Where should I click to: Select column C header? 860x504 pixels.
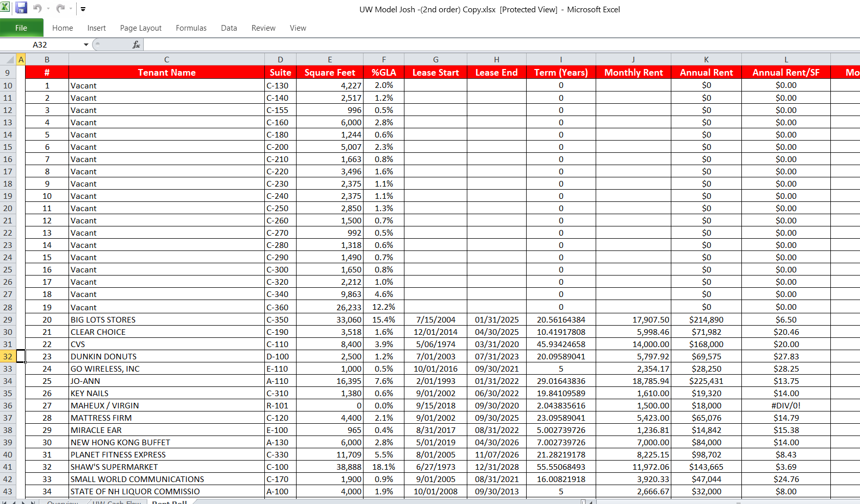[x=166, y=59]
